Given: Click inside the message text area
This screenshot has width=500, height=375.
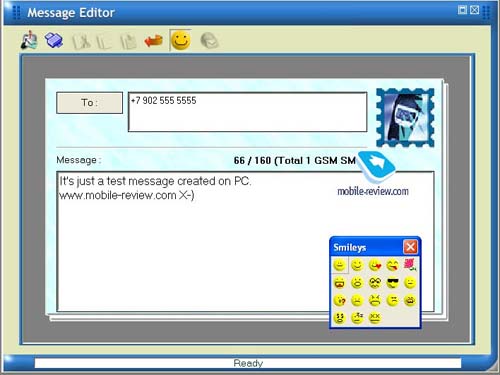Looking at the screenshot, I should 245,242.
